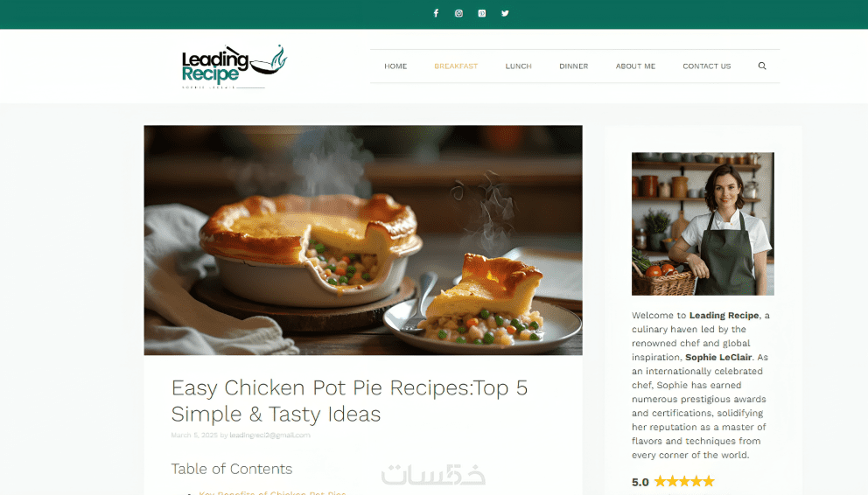Go to the Home menu item
868x495 pixels.
[x=395, y=66]
